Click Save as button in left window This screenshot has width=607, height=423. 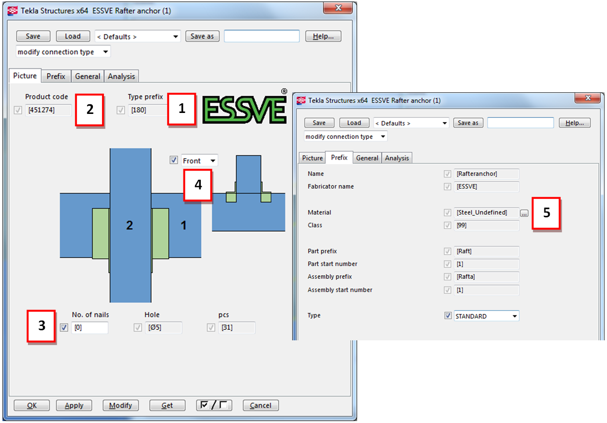point(202,36)
